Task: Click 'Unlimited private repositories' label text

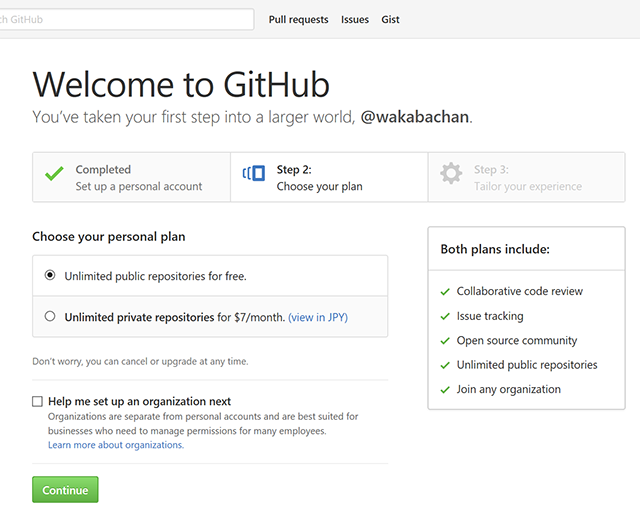Action: click(139, 317)
